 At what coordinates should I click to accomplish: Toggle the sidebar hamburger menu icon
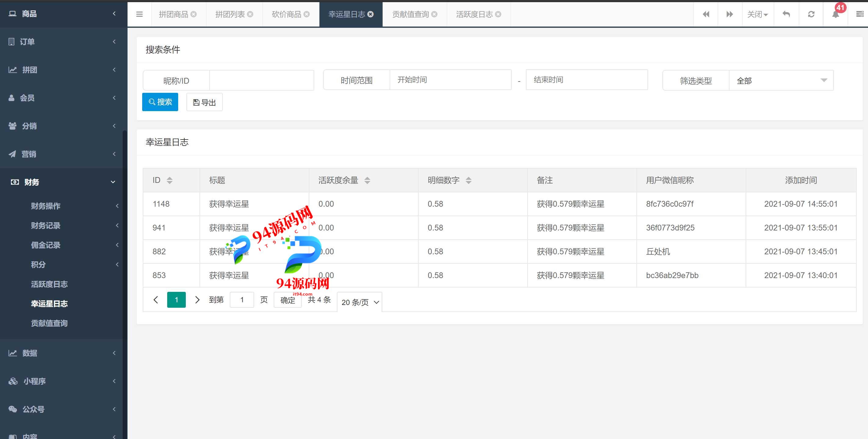139,14
